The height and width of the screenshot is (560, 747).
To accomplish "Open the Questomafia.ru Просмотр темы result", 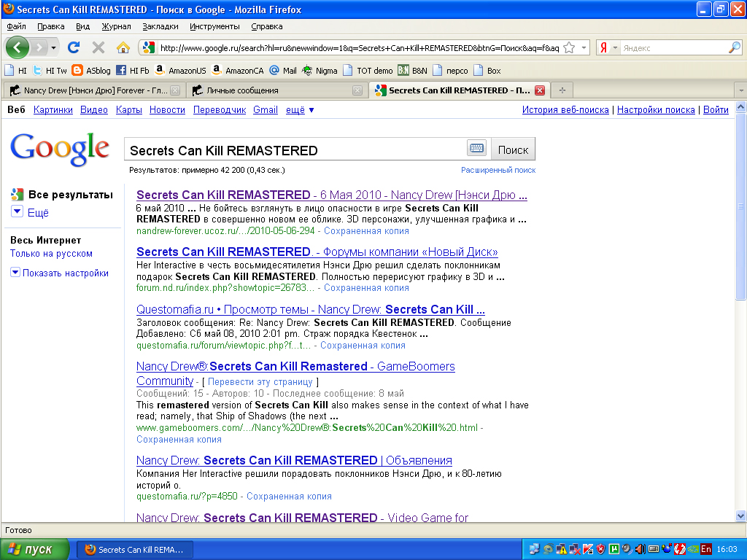I will pyautogui.click(x=311, y=309).
